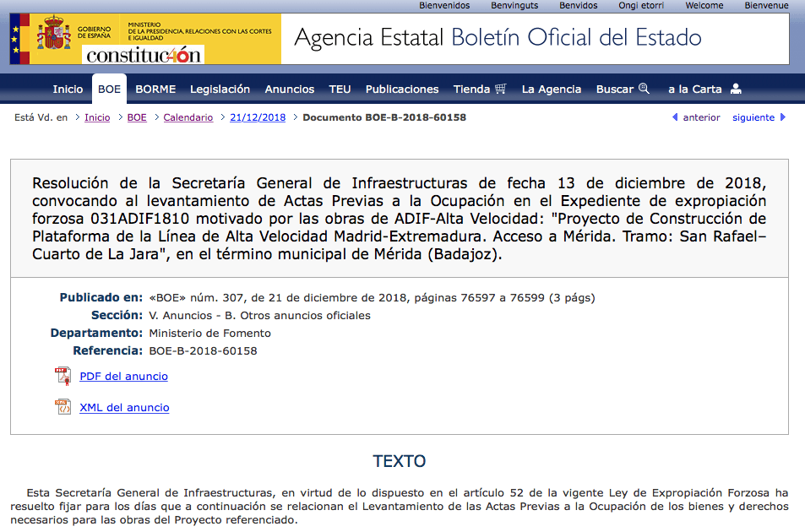Click the Calendario breadcrumb link
Viewport: 805px width, 532px height.
click(188, 117)
